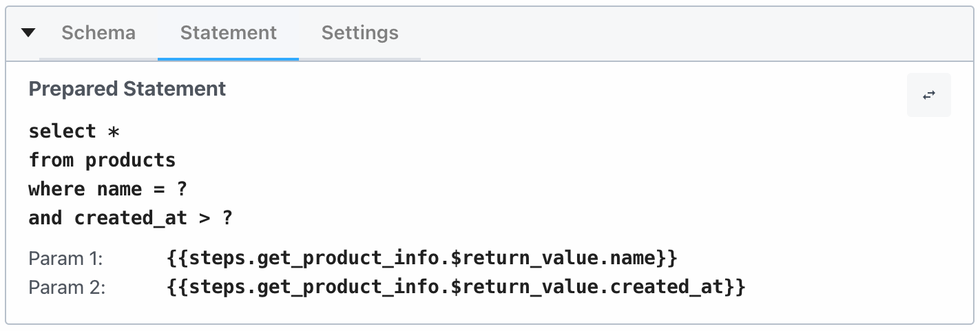Click the swap arrows toggle icon
The width and height of the screenshot is (980, 331).
point(929,95)
